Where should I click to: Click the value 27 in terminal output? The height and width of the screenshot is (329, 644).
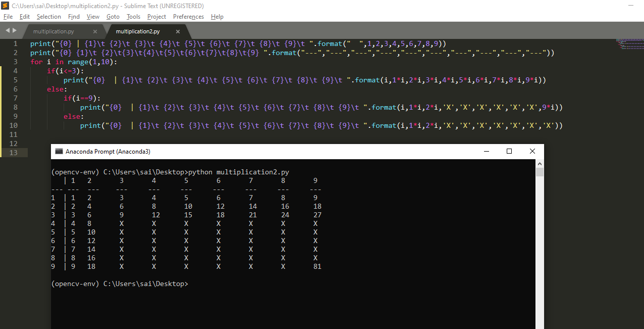point(317,215)
